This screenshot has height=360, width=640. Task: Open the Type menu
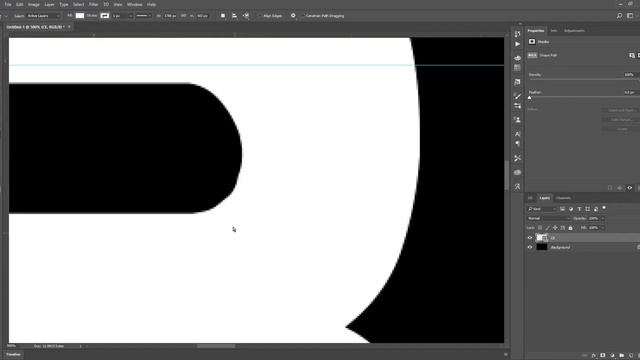(x=64, y=4)
